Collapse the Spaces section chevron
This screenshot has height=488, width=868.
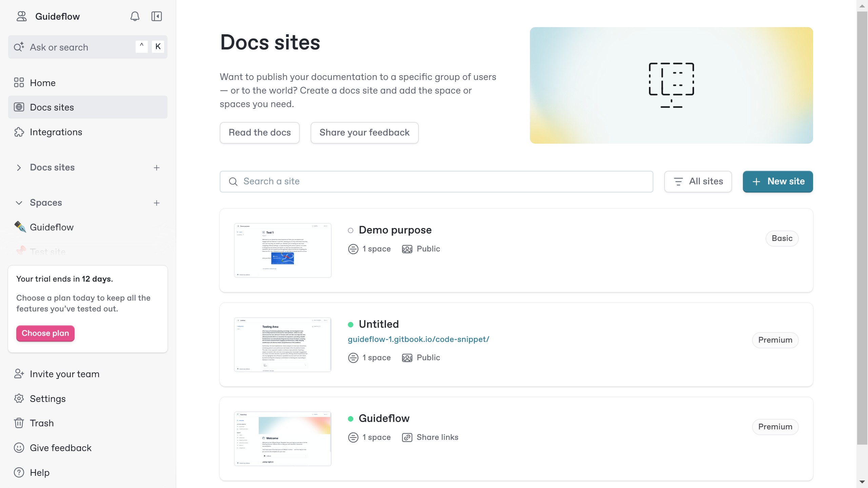coord(19,203)
